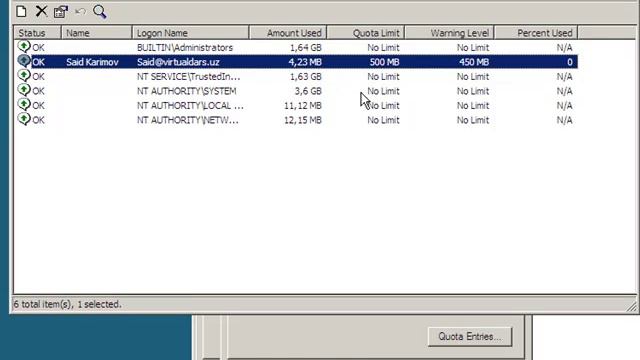Sort by the Logon Name column header
640x360 pixels.
(191, 33)
